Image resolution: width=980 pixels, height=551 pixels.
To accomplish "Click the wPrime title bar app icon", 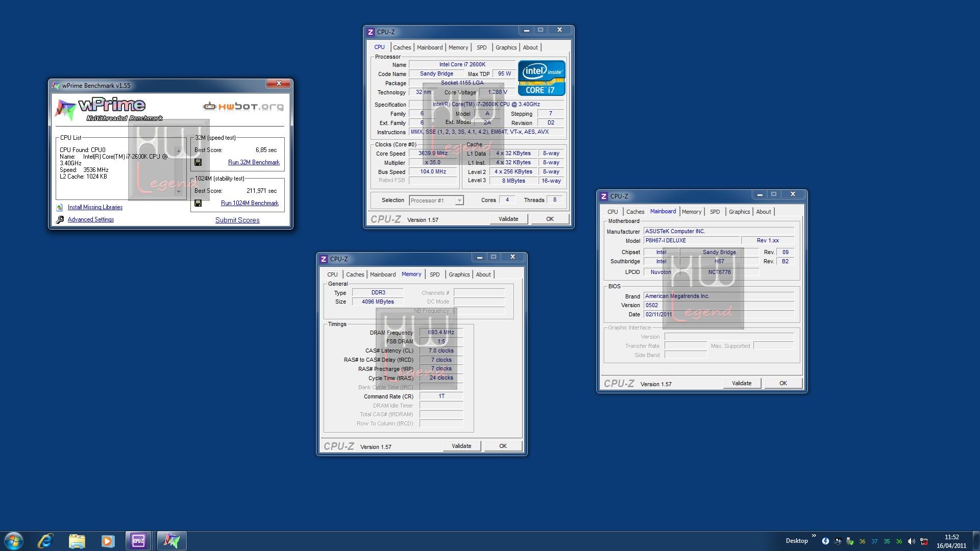I will (x=56, y=86).
